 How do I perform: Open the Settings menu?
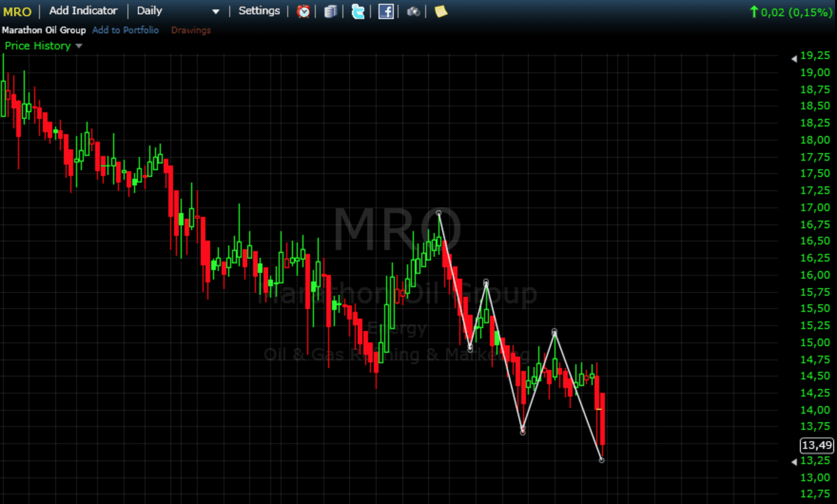click(x=259, y=10)
